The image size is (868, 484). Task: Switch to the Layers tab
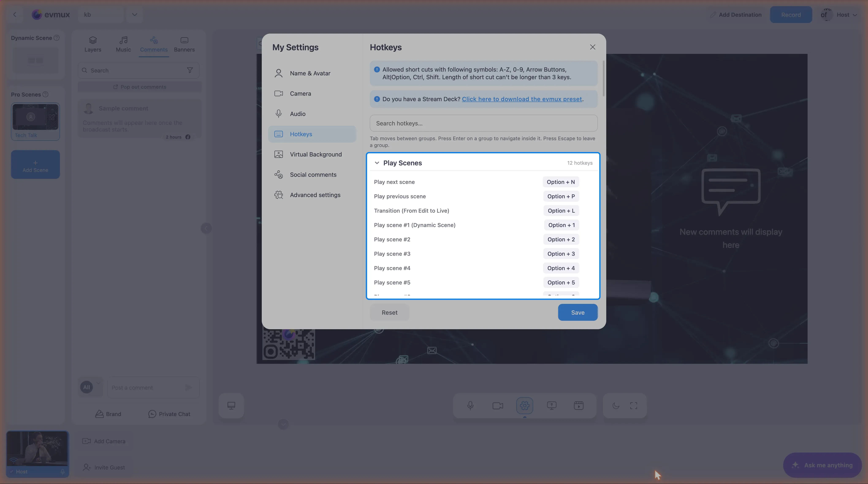(x=93, y=45)
